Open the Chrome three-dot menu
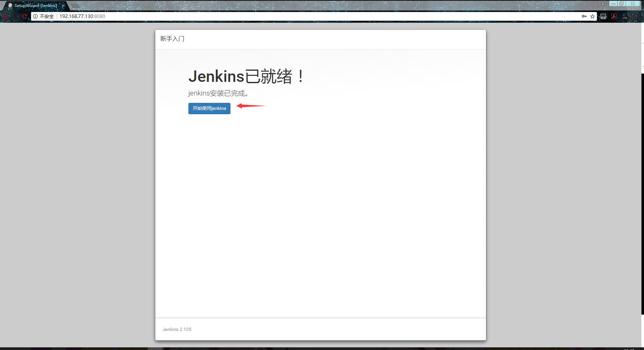 tap(636, 16)
